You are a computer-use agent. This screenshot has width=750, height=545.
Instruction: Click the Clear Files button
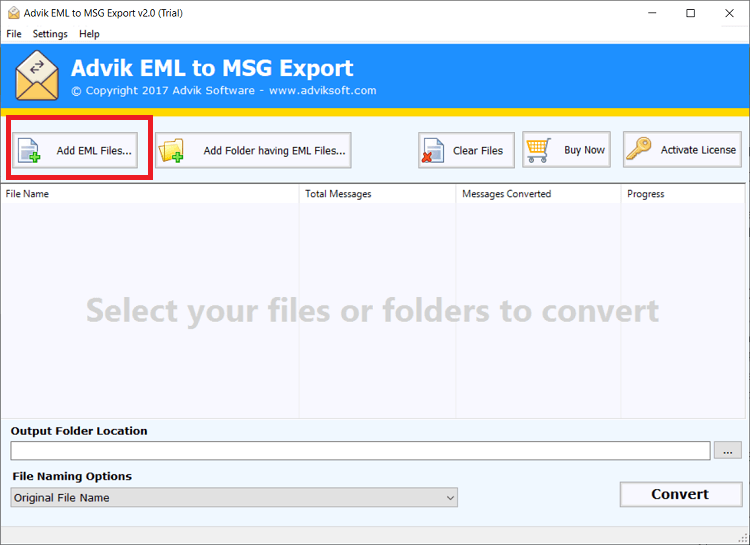466,150
